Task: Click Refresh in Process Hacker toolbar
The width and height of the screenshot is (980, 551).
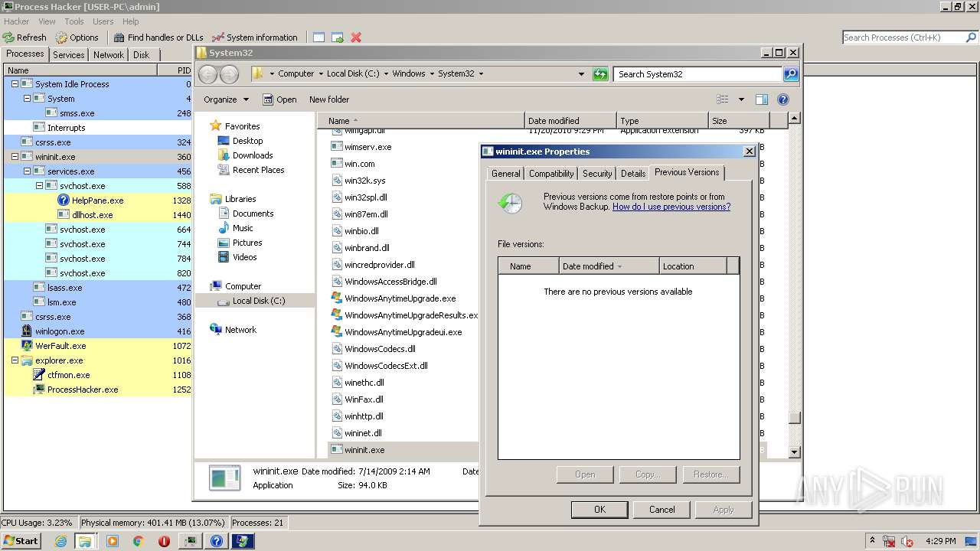Action: point(24,37)
